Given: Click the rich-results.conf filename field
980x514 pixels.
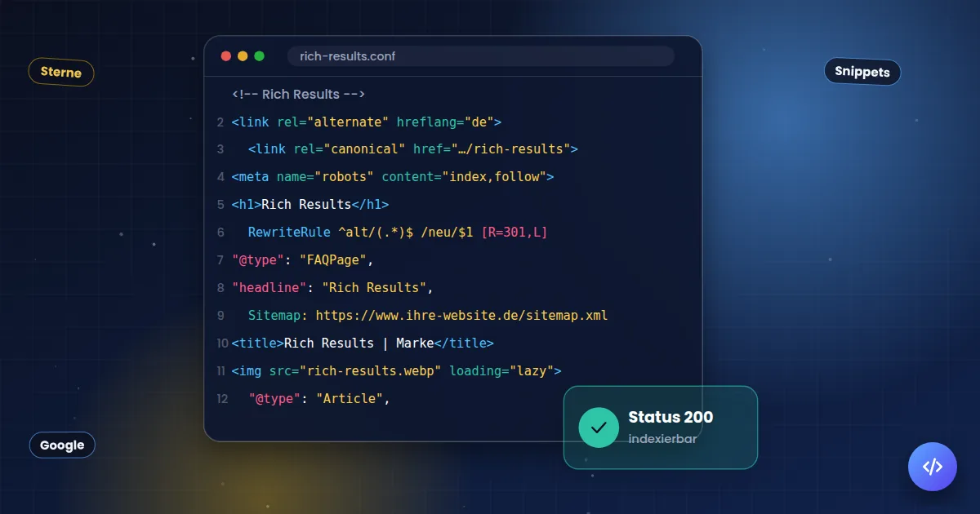Looking at the screenshot, I should click(481, 56).
